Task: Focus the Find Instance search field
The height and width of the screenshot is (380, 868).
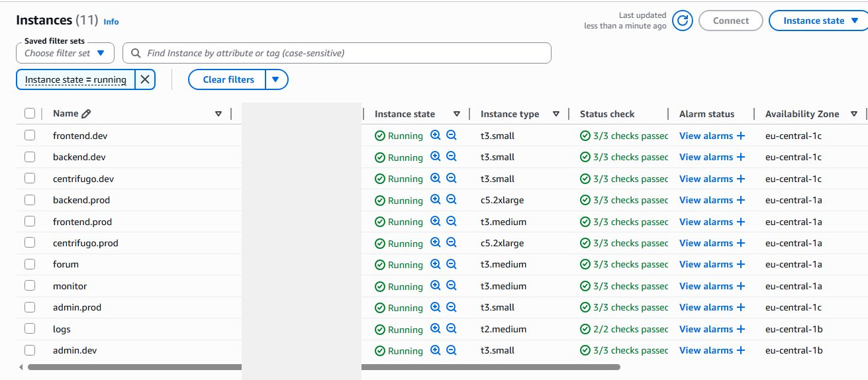Action: click(337, 53)
